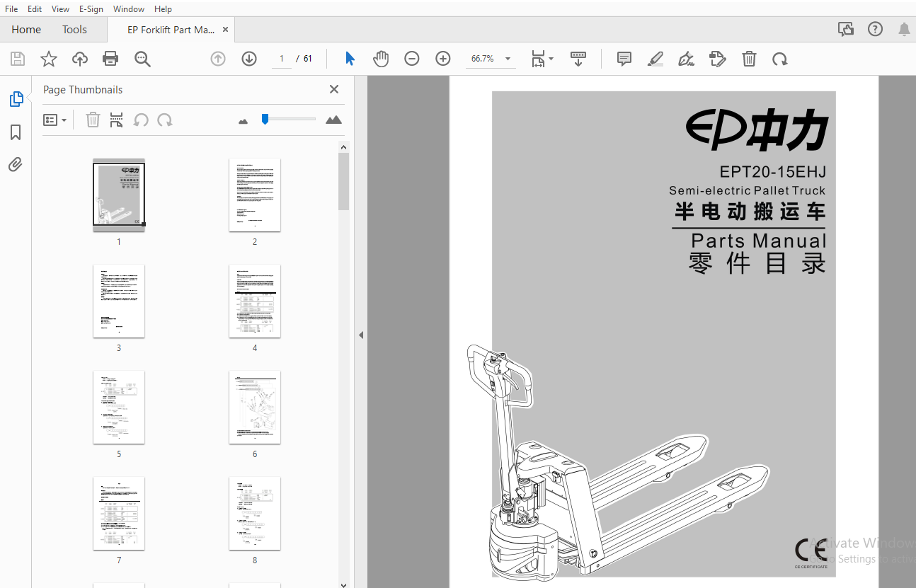Viewport: 916px width, 588px height.
Task: Click the thumbnails scrollbar up arrow
Action: coord(344,147)
